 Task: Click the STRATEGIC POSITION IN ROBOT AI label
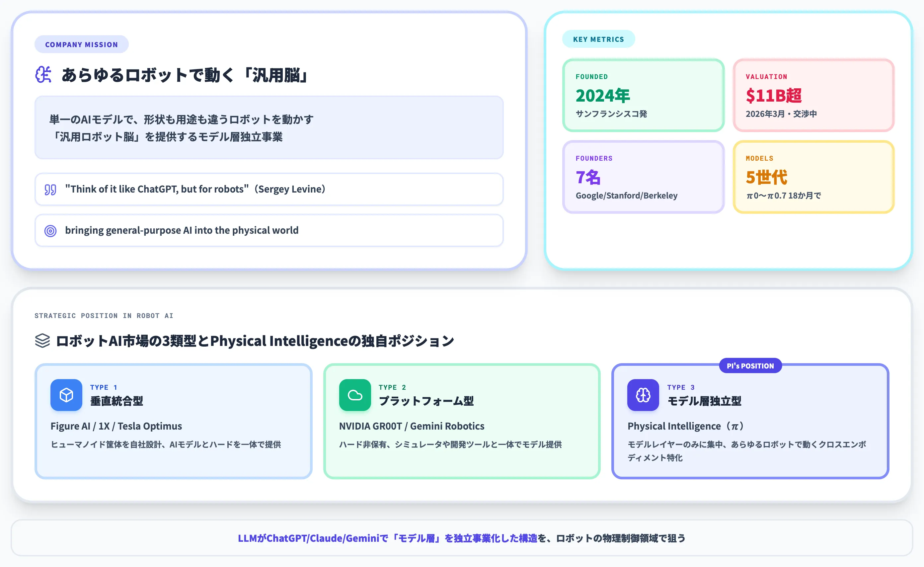(x=104, y=316)
